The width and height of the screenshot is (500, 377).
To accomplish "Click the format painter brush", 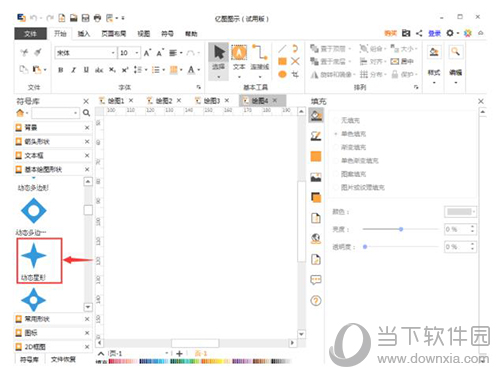I will click(38, 52).
